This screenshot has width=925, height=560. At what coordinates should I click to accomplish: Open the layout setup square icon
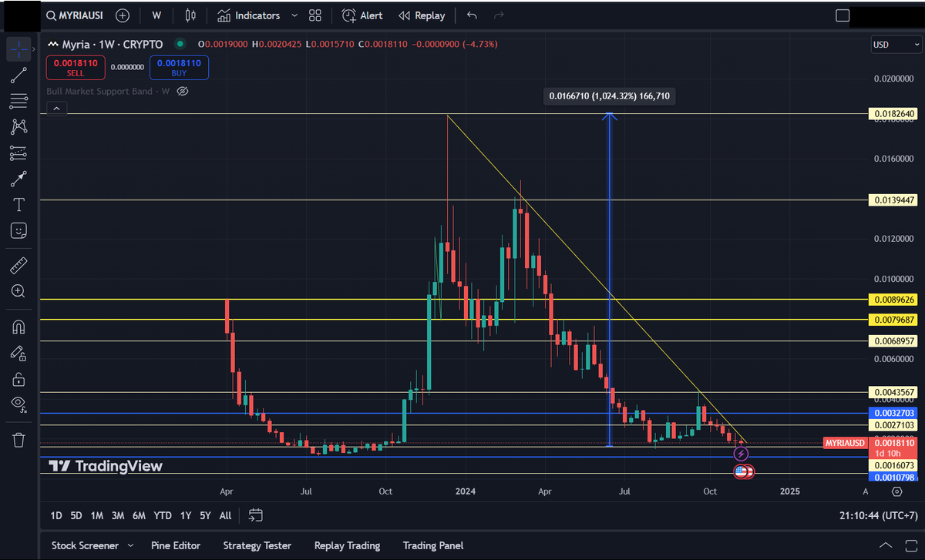[x=843, y=15]
